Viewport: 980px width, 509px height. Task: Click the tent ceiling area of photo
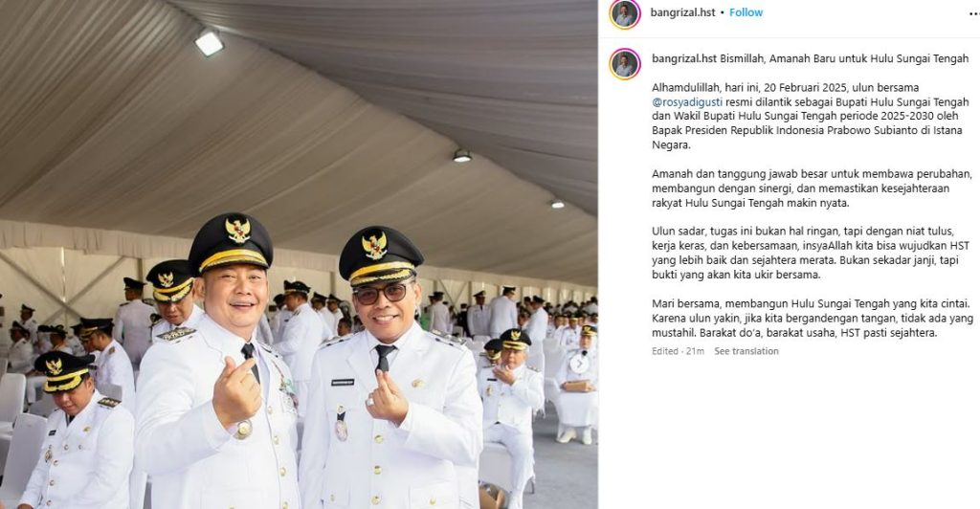tap(300, 112)
